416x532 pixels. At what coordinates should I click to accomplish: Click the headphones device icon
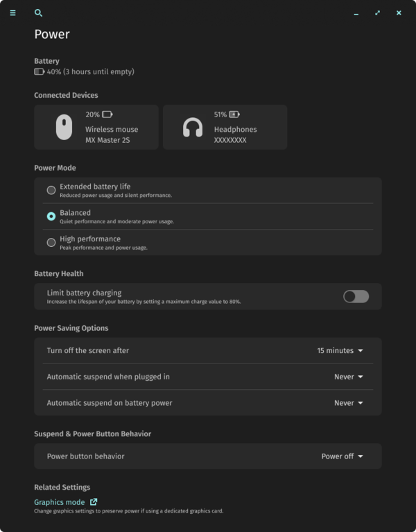[x=192, y=128]
